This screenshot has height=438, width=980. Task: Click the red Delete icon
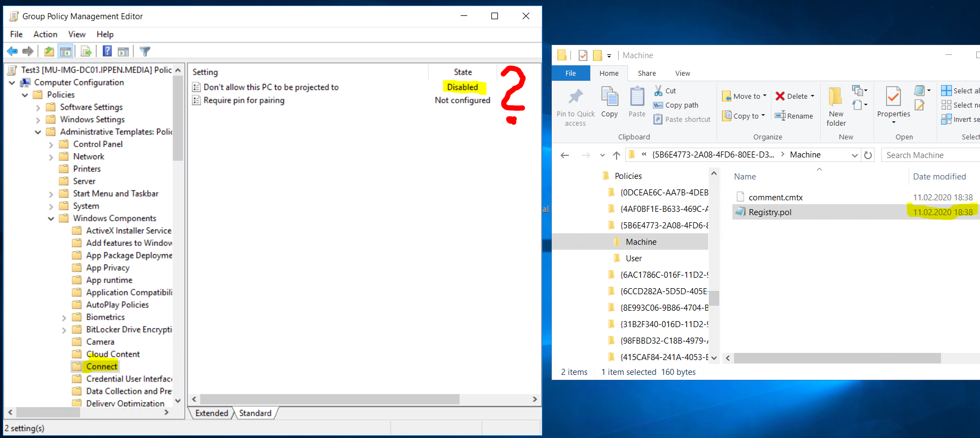pyautogui.click(x=780, y=96)
